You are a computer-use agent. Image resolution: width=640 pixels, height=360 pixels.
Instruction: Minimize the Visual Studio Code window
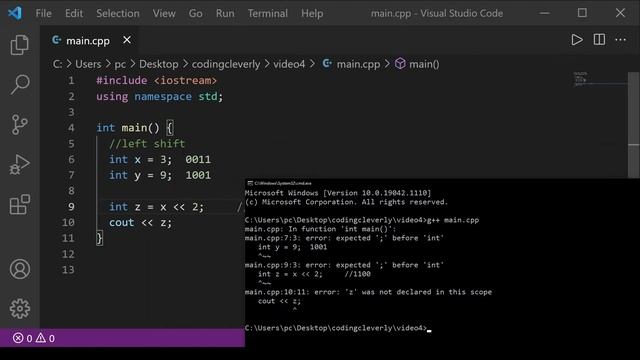pos(544,13)
